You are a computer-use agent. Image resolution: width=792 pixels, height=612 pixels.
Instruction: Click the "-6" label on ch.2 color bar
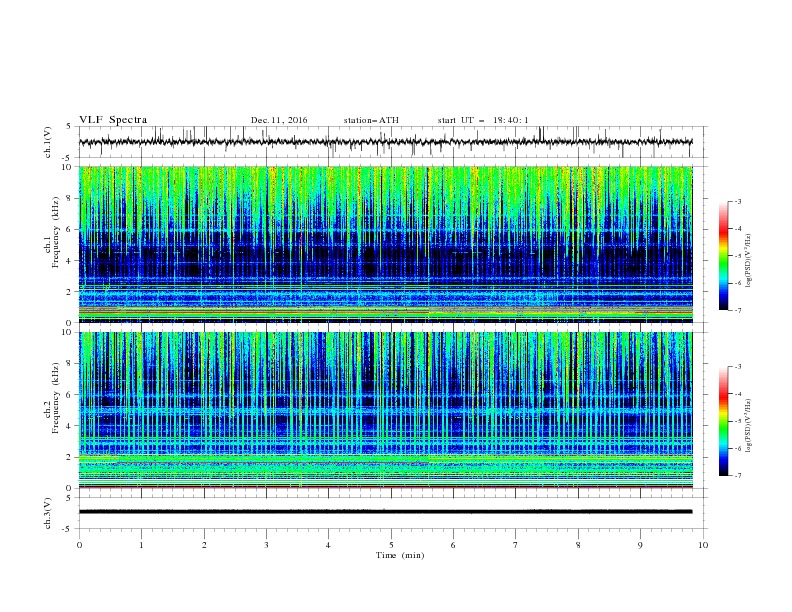pyautogui.click(x=738, y=448)
